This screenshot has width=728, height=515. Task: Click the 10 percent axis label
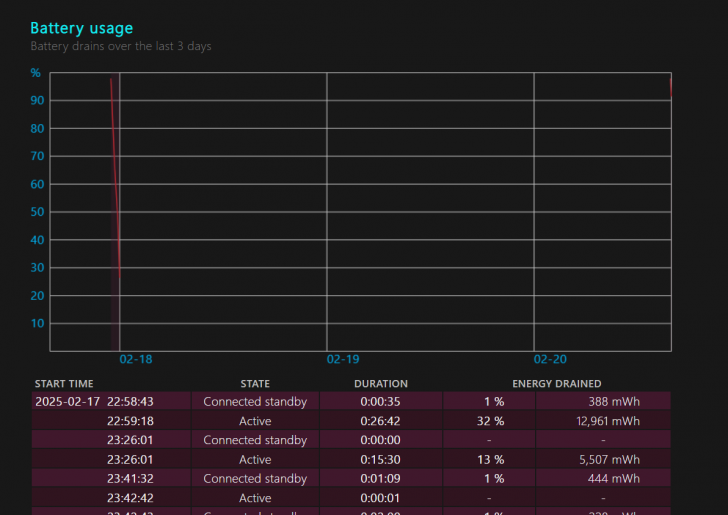tap(37, 324)
